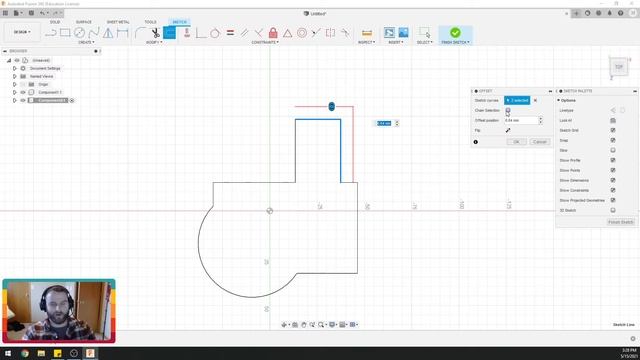Apply the Fix/Unfix lock constraint
This screenshot has width=640, height=360.
coord(273,33)
